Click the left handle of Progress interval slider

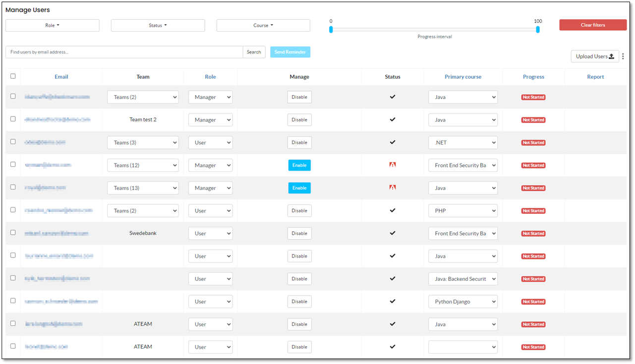pos(331,30)
